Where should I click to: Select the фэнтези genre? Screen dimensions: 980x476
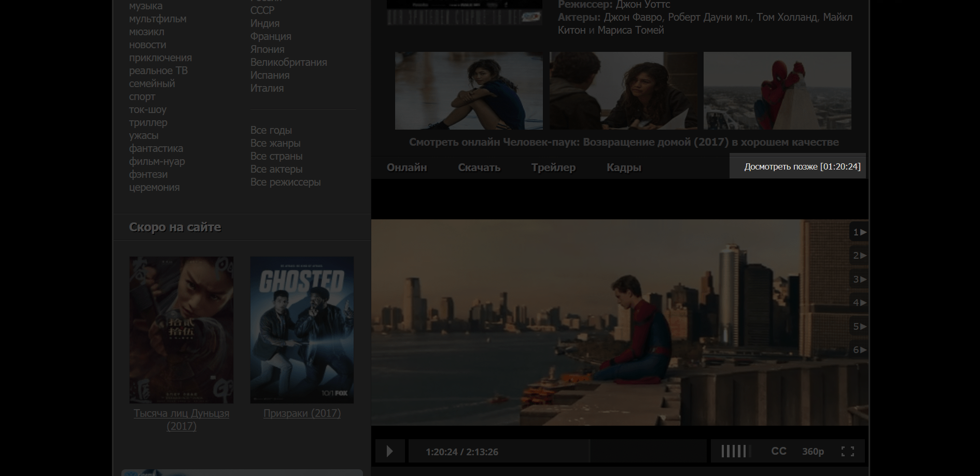(148, 174)
